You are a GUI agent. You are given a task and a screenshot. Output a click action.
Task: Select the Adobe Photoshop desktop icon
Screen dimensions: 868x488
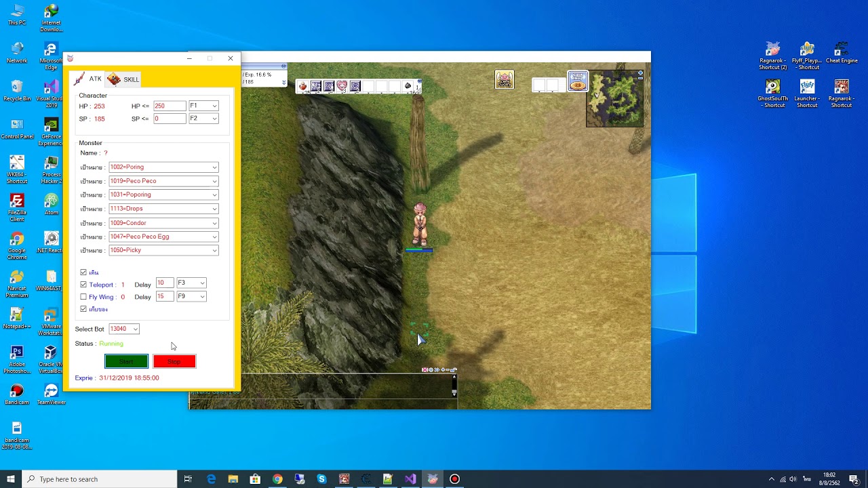17,360
